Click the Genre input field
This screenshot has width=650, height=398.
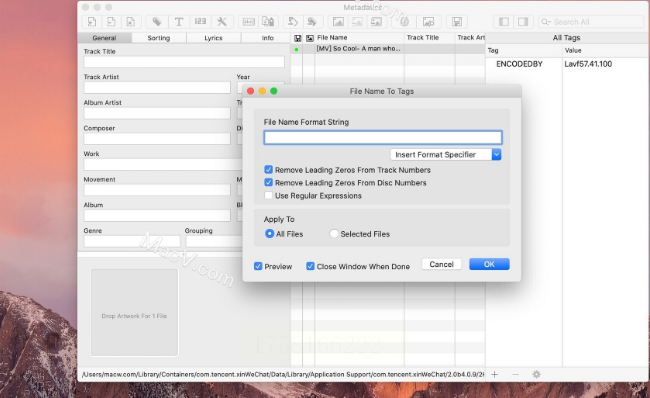pos(132,241)
